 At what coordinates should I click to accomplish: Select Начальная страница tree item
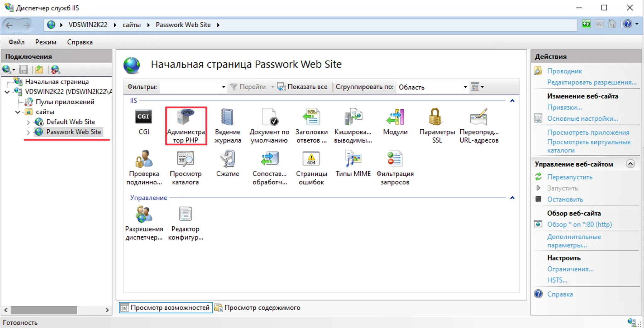(57, 82)
